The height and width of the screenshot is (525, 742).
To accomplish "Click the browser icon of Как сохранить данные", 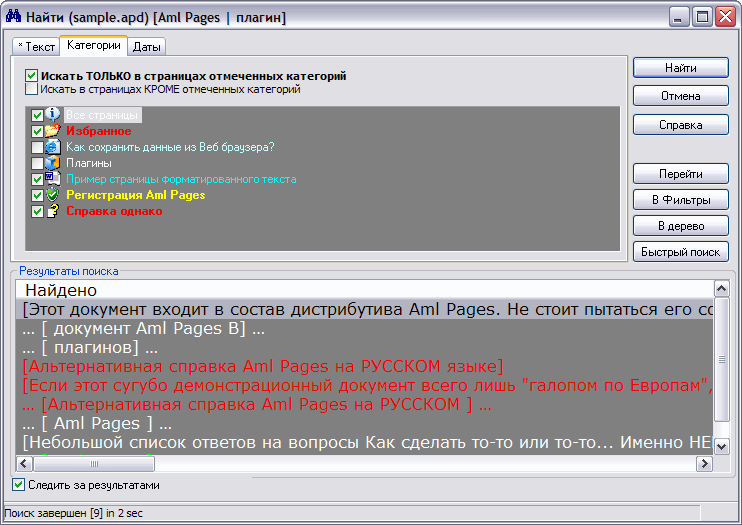I will pyautogui.click(x=53, y=147).
